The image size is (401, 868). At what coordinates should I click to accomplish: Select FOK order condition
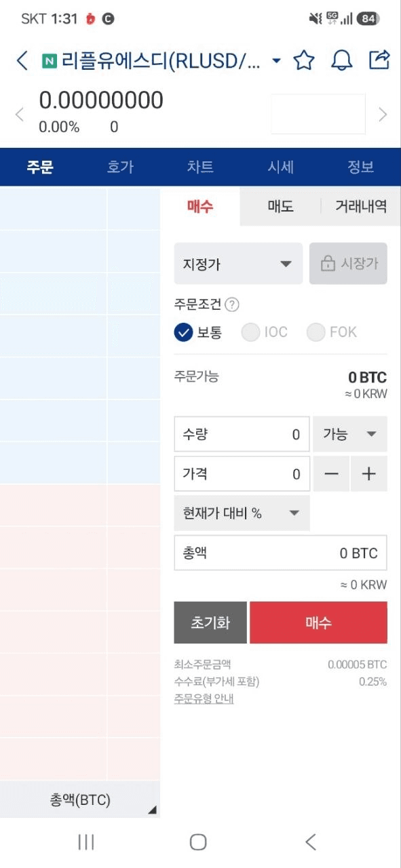click(x=332, y=332)
